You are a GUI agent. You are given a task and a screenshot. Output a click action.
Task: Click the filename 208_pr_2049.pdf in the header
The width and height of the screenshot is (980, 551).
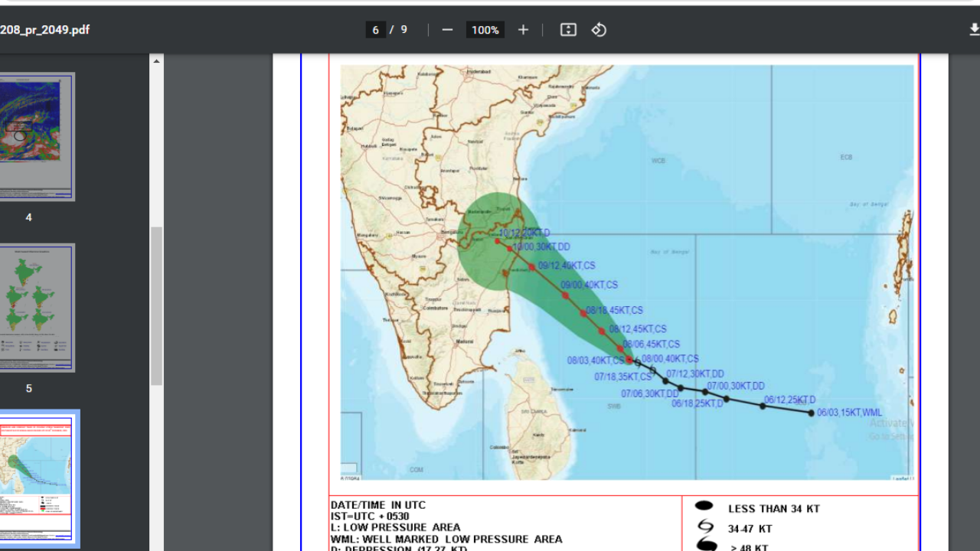[x=46, y=30]
